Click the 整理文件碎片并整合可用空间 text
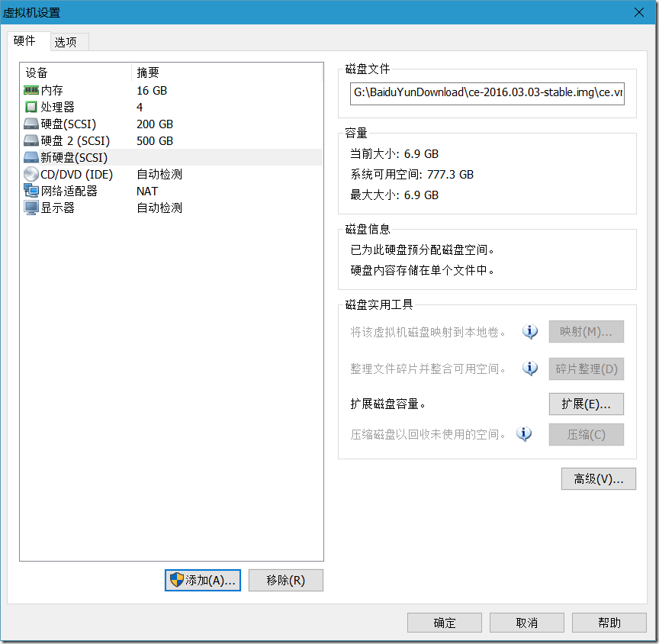659x644 pixels. click(x=428, y=369)
